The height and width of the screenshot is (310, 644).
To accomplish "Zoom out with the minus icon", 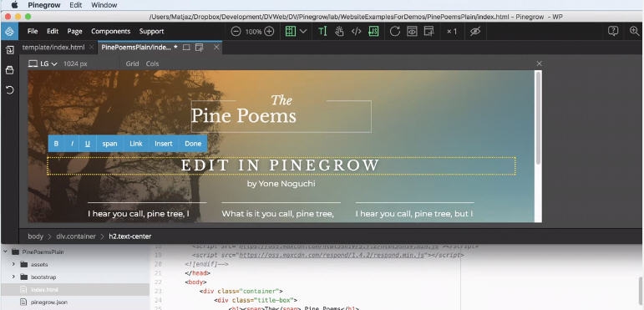I will coord(236,31).
